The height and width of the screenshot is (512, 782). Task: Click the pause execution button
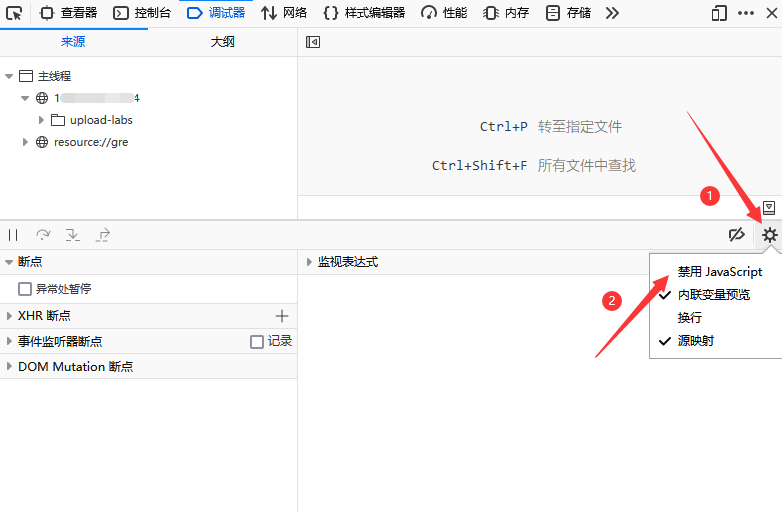click(x=14, y=235)
